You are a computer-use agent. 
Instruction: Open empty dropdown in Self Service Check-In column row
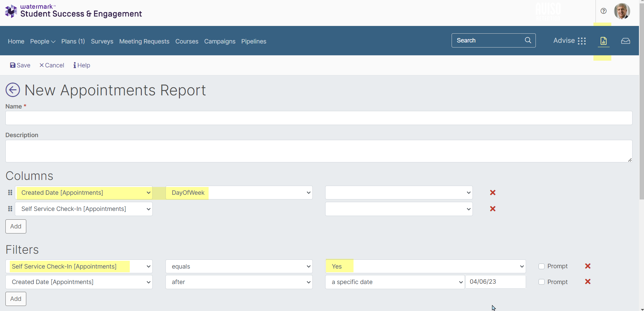click(399, 209)
